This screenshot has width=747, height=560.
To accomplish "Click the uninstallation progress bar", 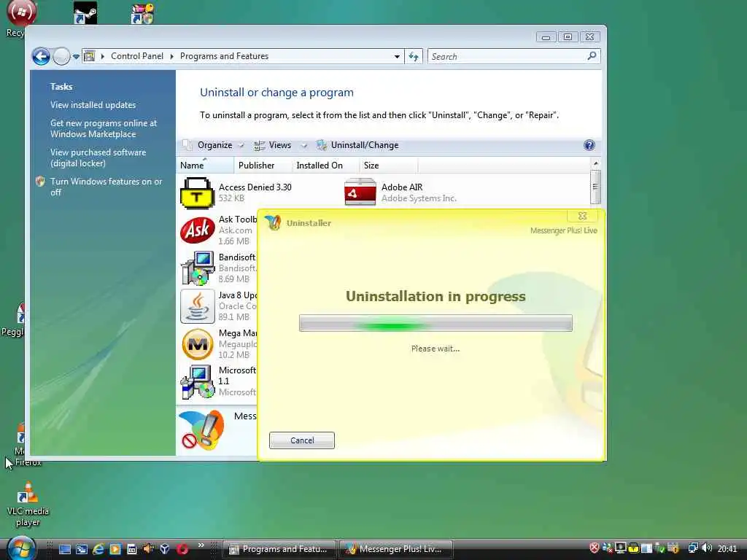I will point(436,323).
